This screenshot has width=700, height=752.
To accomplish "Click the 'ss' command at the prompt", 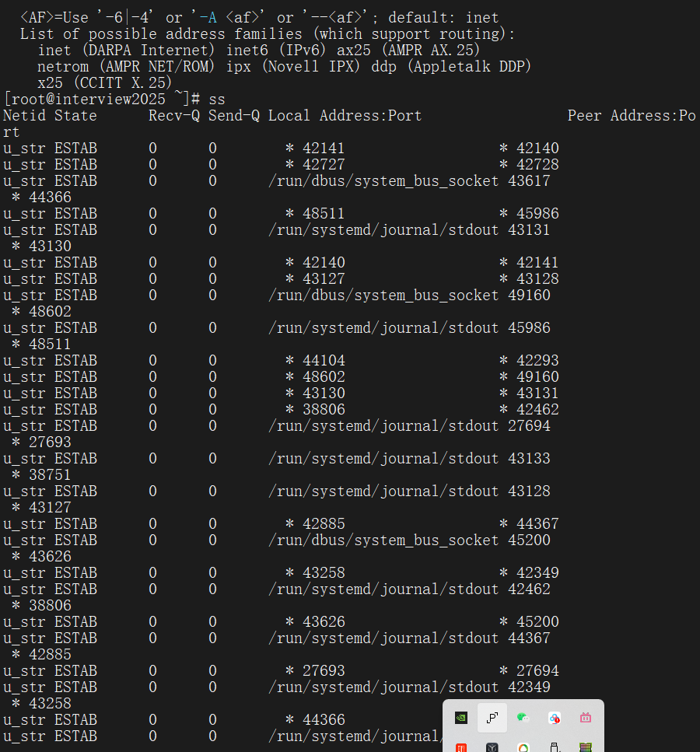I will pyautogui.click(x=217, y=100).
